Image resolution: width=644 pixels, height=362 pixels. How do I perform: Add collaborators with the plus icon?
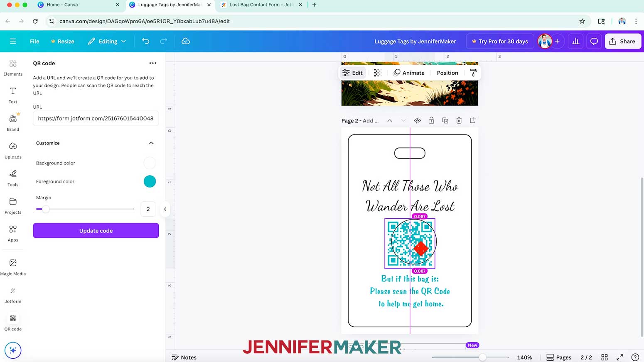point(557,41)
